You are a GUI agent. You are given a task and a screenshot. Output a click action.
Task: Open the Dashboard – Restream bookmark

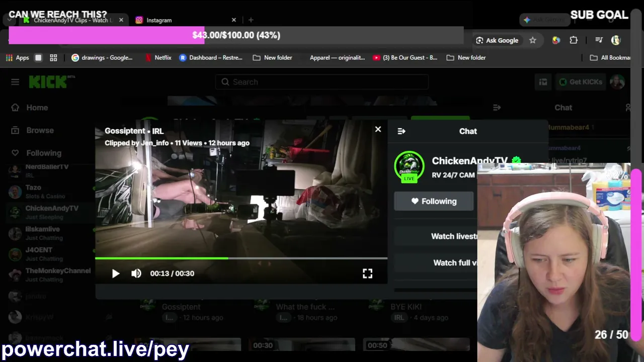pyautogui.click(x=211, y=58)
